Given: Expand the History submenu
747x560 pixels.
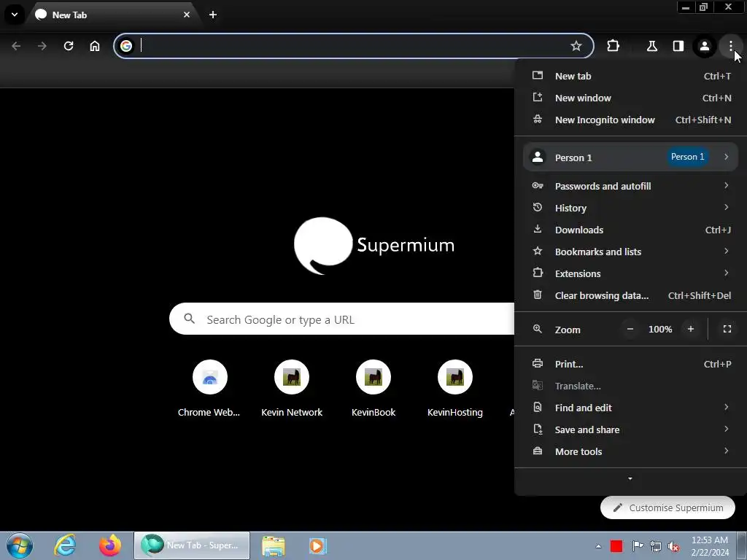Looking at the screenshot, I should click(x=631, y=208).
